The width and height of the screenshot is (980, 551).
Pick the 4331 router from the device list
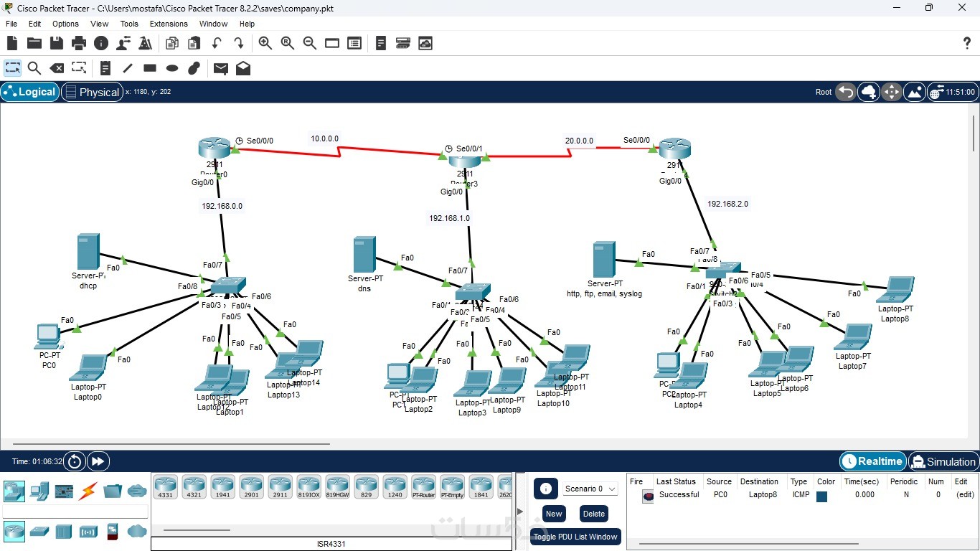tap(166, 487)
